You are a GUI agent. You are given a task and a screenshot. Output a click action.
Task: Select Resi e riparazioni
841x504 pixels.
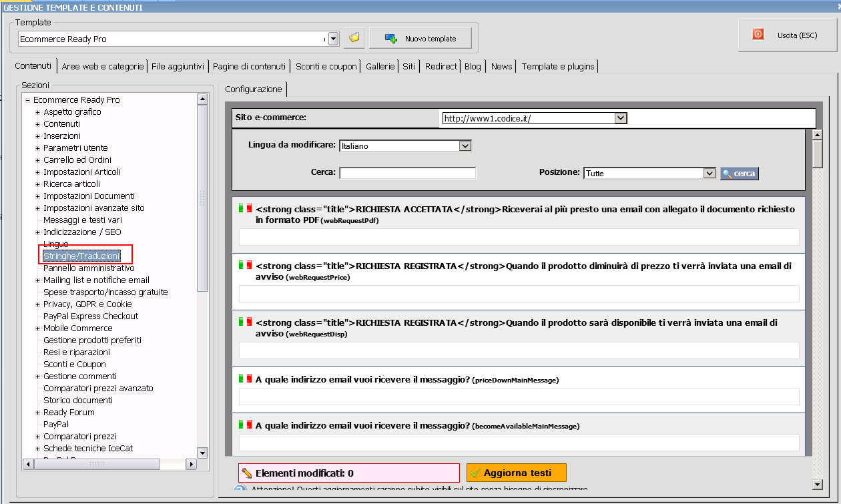point(77,352)
